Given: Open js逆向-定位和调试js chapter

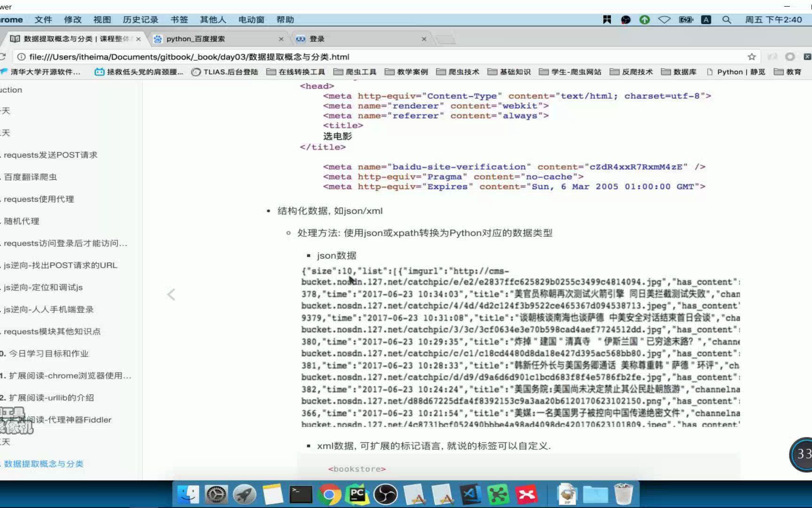Looking at the screenshot, I should [43, 287].
